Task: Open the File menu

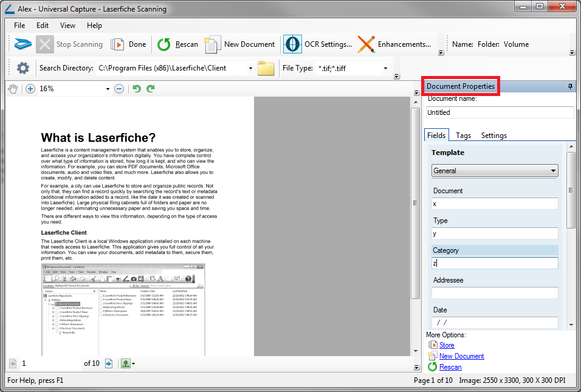Action: (x=19, y=26)
